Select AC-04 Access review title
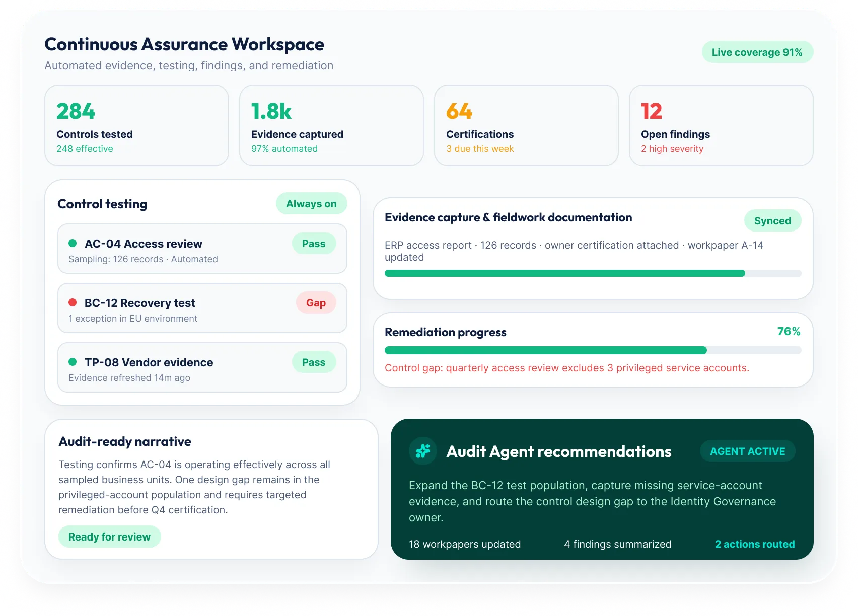This screenshot has height=616, width=858. coord(144,244)
